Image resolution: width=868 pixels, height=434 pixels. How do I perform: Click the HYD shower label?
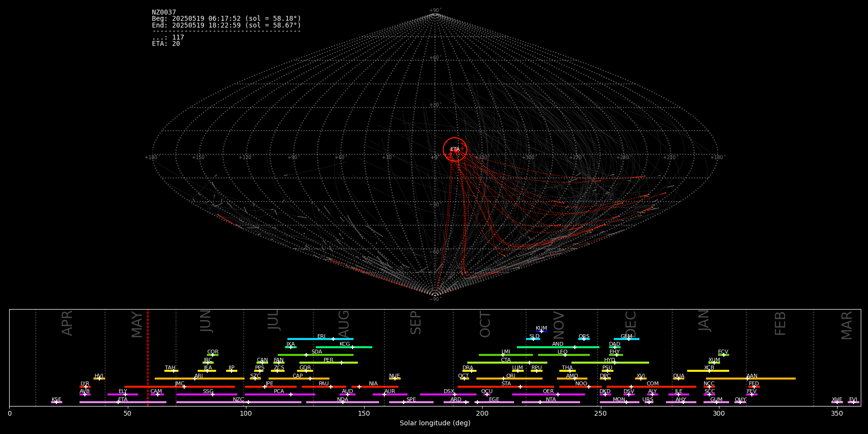(610, 360)
